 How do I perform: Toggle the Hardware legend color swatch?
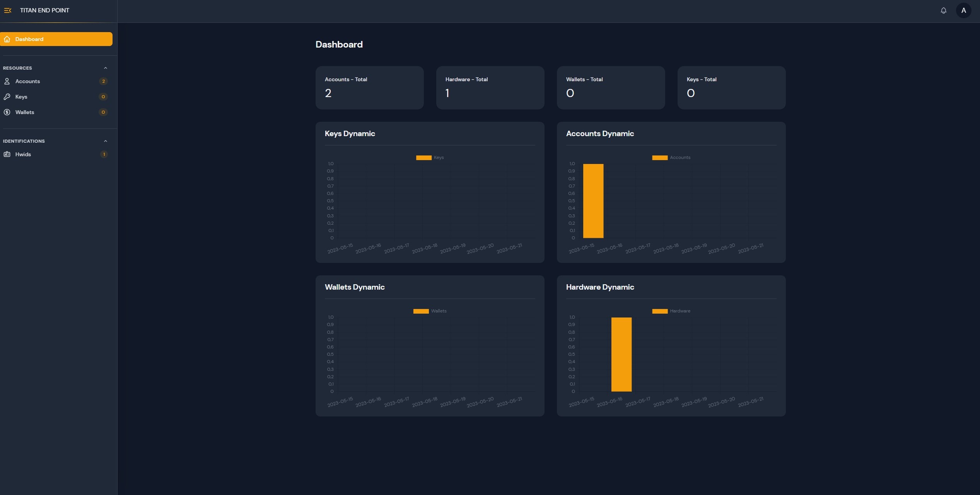click(x=659, y=311)
